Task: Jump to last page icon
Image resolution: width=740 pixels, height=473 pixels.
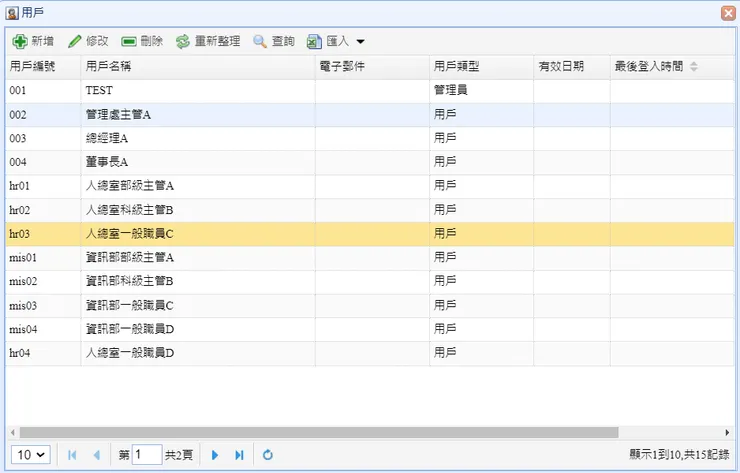Action: point(239,455)
